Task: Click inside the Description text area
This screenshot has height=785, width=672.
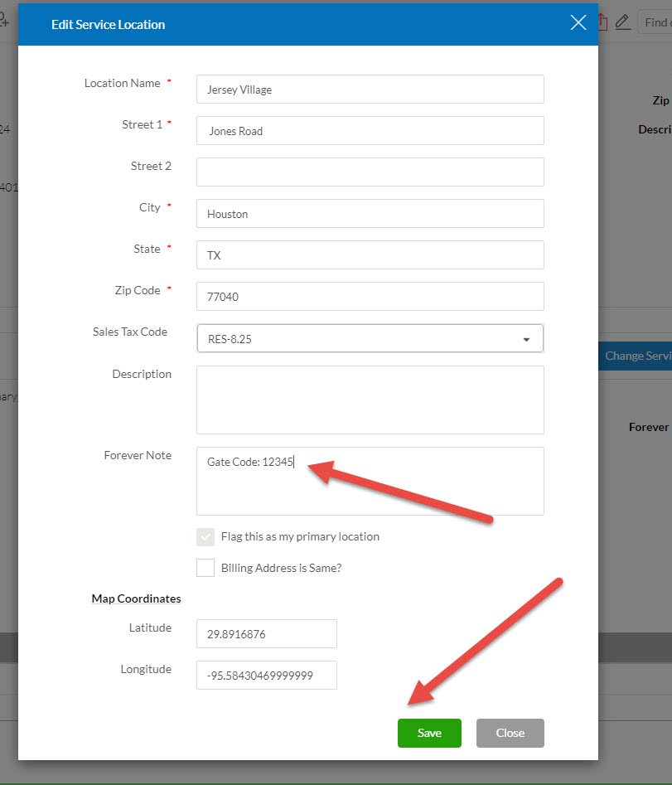Action: click(x=370, y=400)
